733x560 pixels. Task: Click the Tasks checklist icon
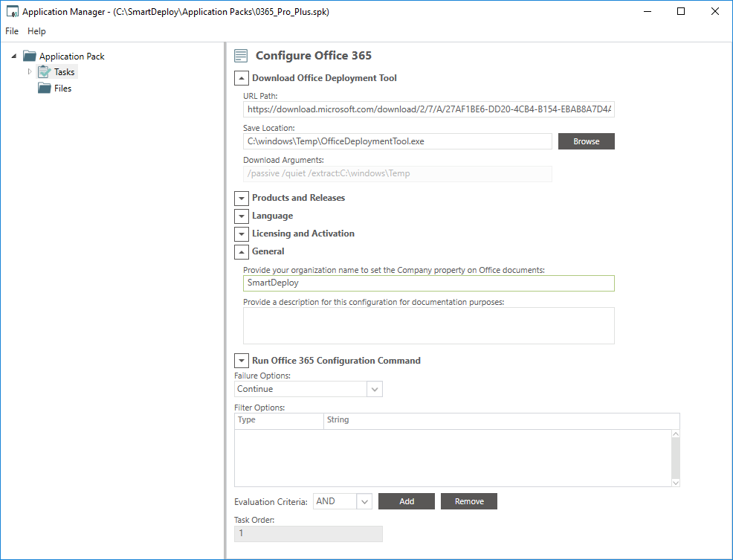point(45,72)
